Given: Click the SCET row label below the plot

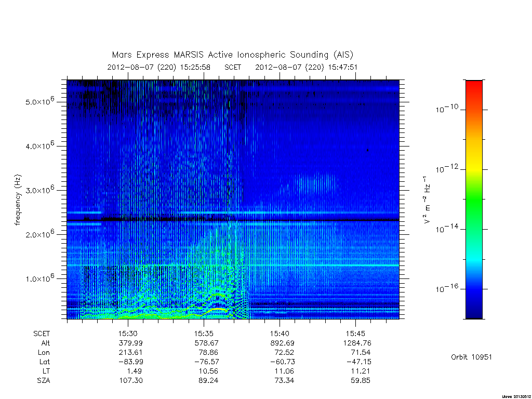Looking at the screenshot, I should [42, 334].
